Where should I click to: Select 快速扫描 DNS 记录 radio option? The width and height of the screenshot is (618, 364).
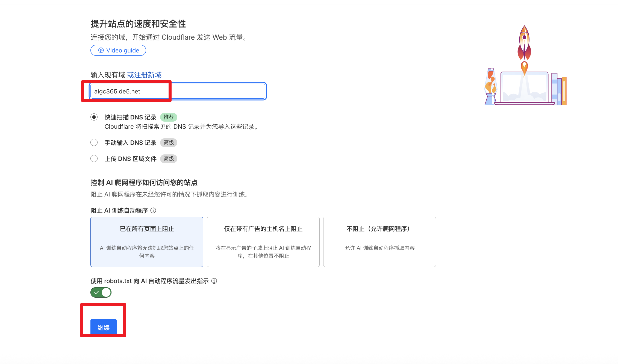[94, 117]
